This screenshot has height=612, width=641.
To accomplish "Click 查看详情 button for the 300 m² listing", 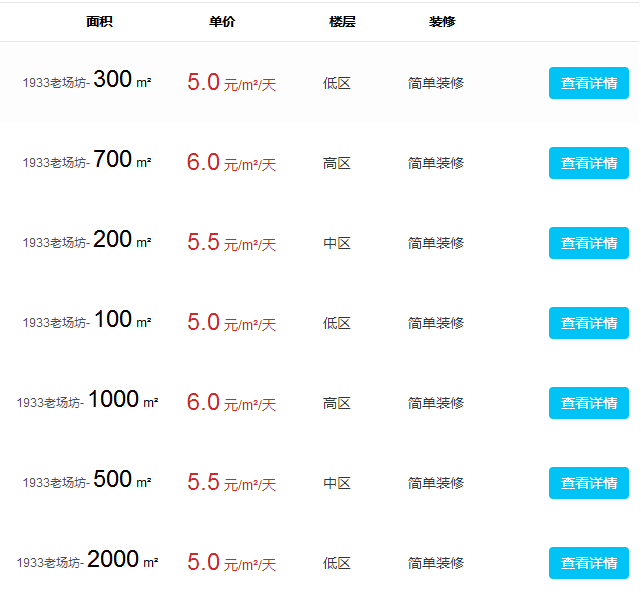I will 588,83.
